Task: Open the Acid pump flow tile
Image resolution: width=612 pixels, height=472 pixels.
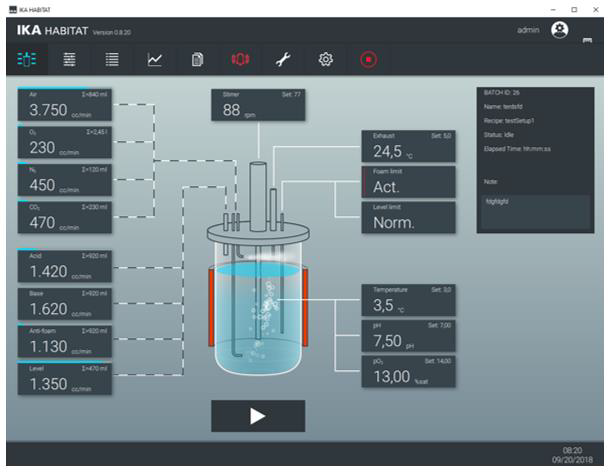Action: point(63,266)
